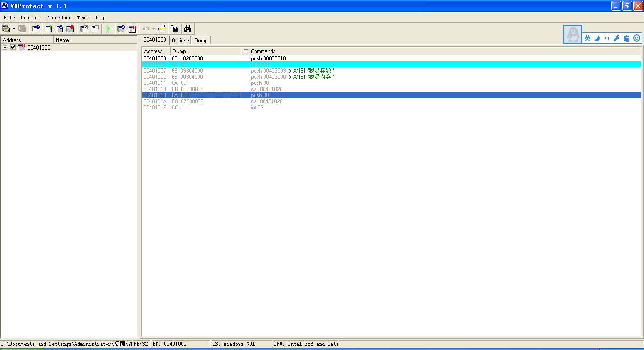The height and width of the screenshot is (350, 644).
Task: Click the Address column header in left panel
Action: (x=27, y=40)
